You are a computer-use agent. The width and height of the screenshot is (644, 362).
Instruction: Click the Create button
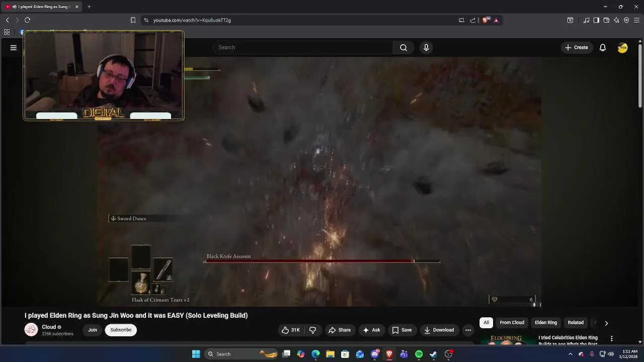(576, 47)
